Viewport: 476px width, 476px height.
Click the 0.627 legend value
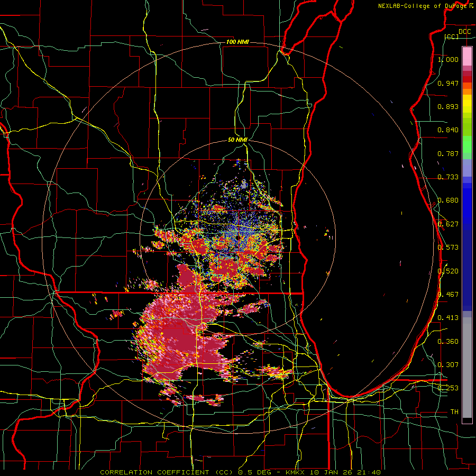coord(448,224)
